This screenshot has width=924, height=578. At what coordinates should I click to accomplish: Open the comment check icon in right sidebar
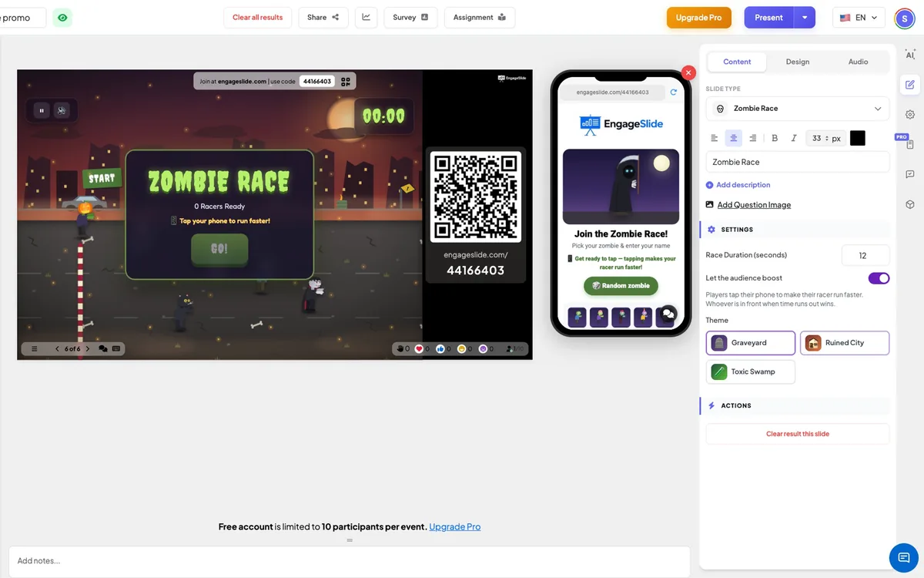click(910, 175)
